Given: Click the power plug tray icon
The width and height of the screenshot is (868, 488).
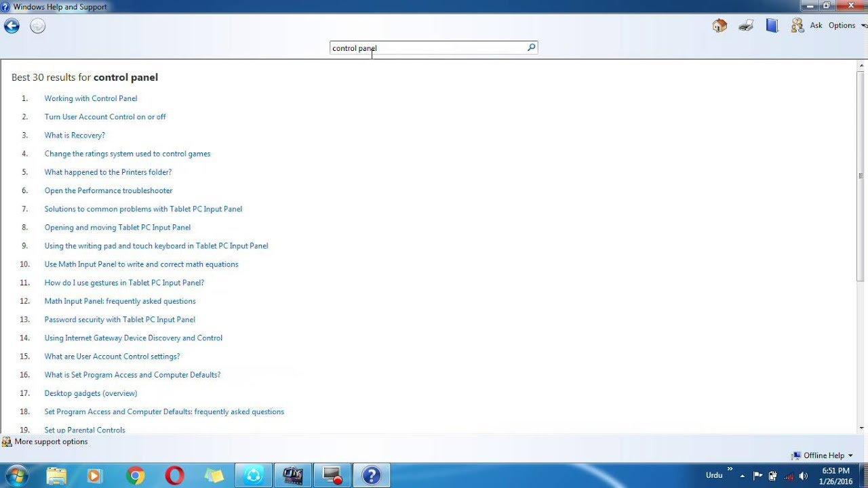Looking at the screenshot, I should coord(772,476).
